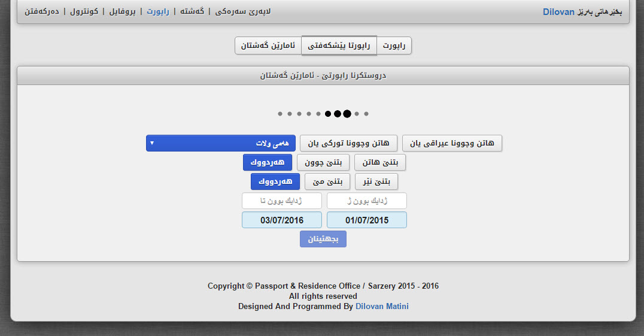
Task: Switch to the راپورت tab button
Action: tap(394, 46)
